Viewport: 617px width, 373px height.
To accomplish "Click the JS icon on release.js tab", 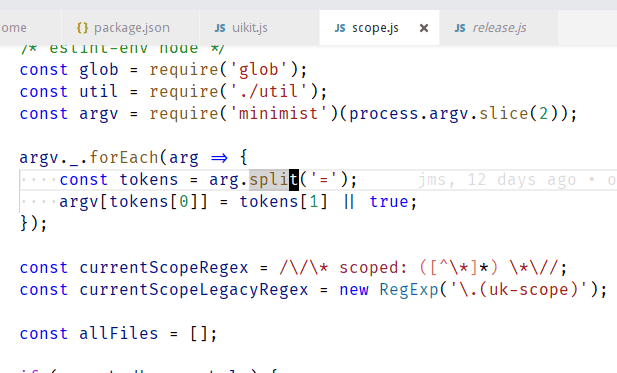I will pos(460,28).
